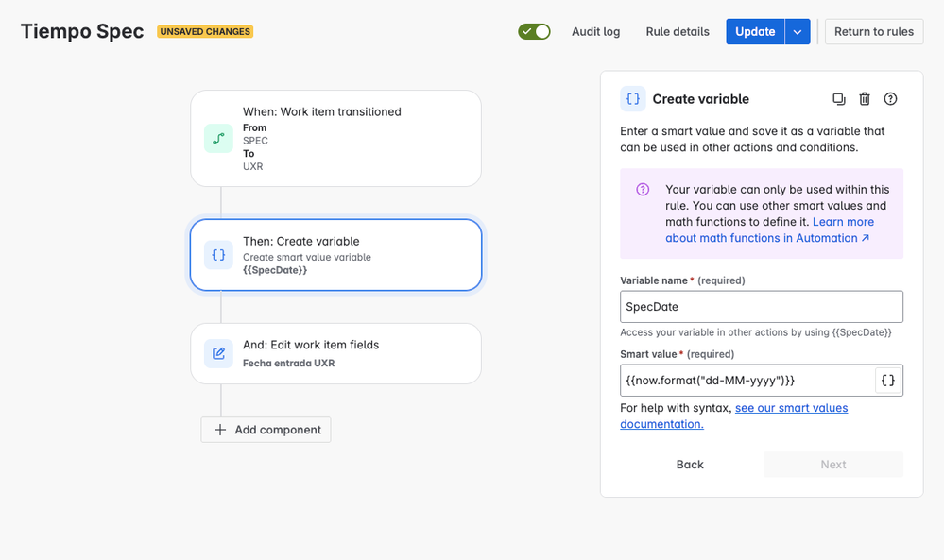Click the curly braces smart value picker
Screen dimensions: 944x560
tap(888, 381)
